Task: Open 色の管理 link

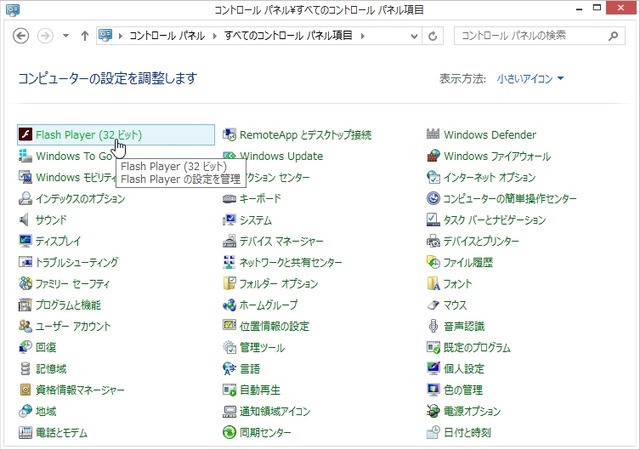Action: click(463, 390)
